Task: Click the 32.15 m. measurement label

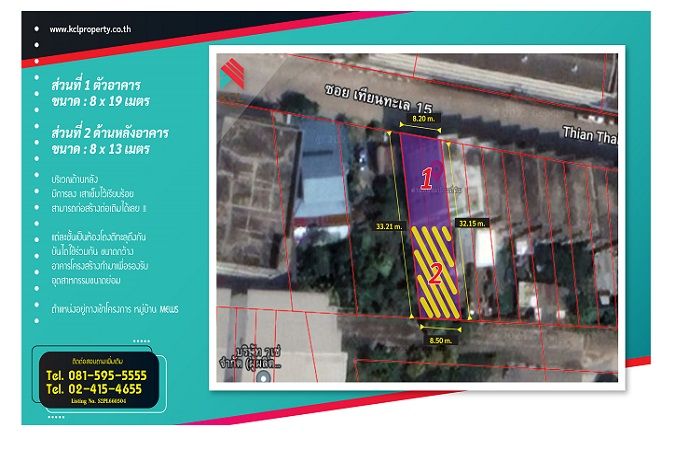Action: tap(470, 224)
